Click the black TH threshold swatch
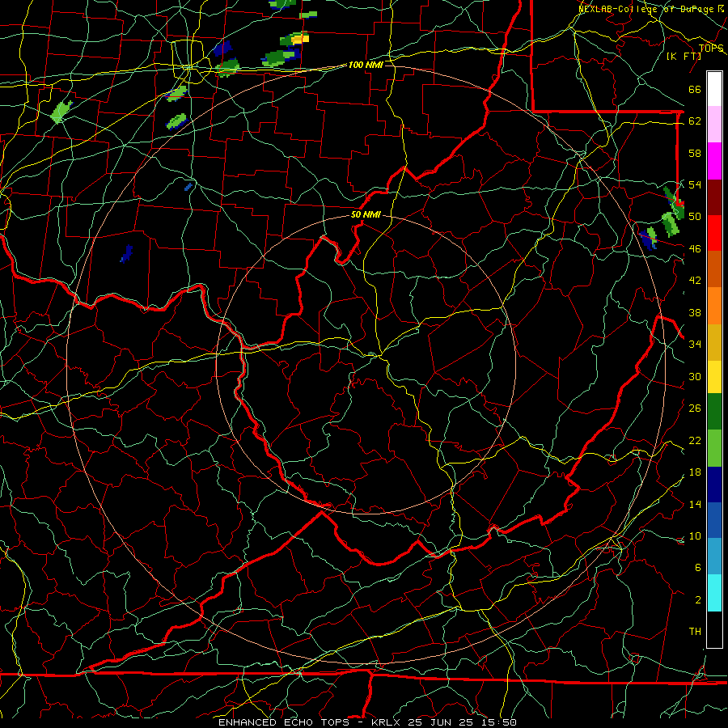 pos(714,629)
